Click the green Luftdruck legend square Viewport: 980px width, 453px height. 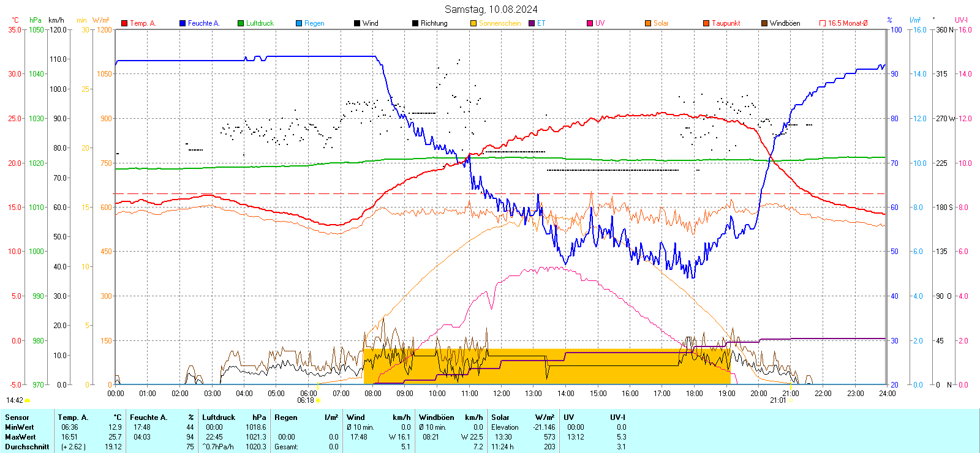[241, 23]
